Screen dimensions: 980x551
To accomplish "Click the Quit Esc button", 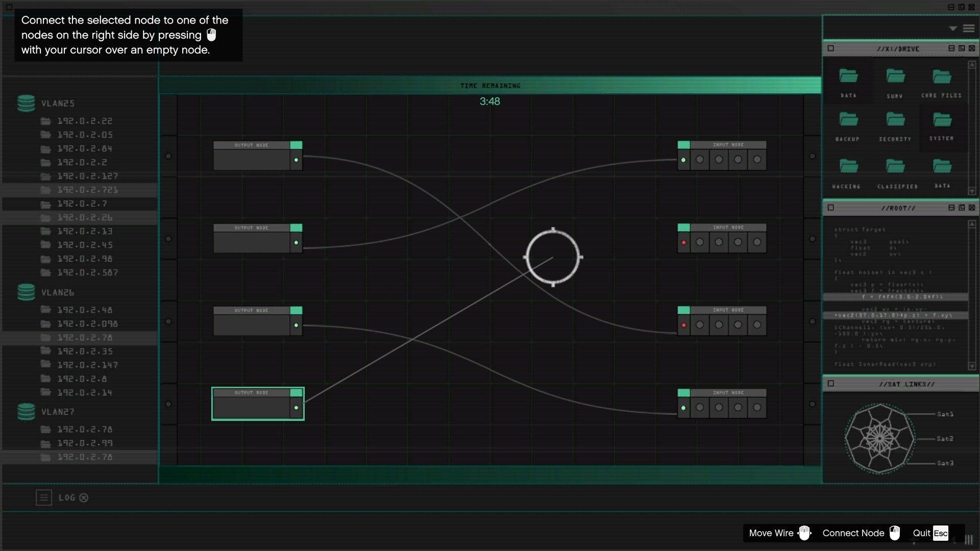I will [930, 533].
